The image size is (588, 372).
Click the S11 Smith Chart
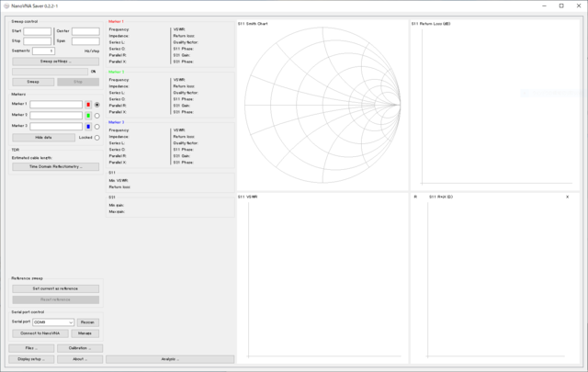pyautogui.click(x=322, y=105)
